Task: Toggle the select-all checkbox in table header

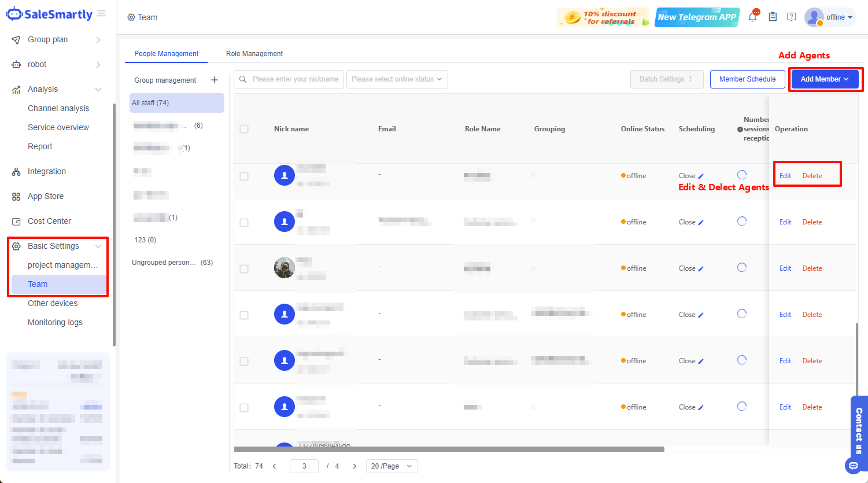Action: [244, 129]
